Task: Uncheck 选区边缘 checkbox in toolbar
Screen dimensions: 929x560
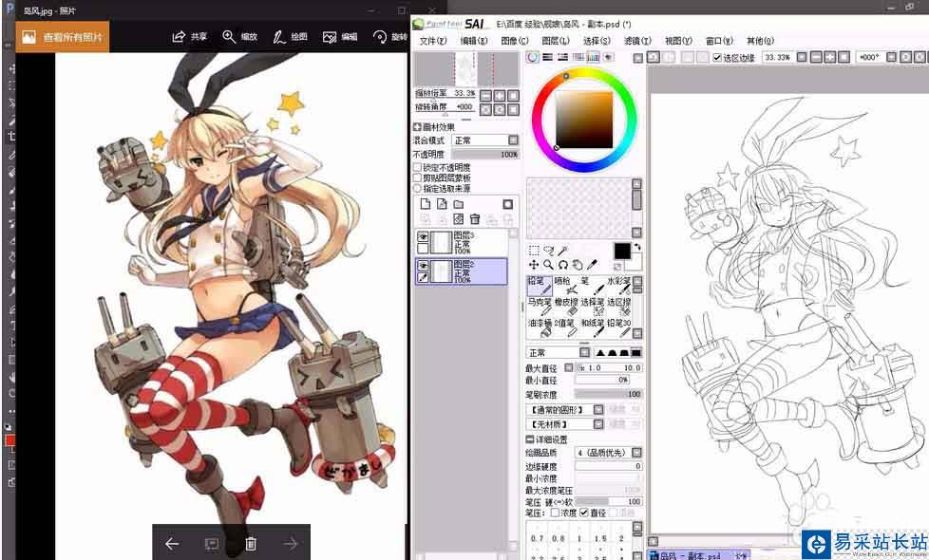Action: pyautogui.click(x=717, y=57)
